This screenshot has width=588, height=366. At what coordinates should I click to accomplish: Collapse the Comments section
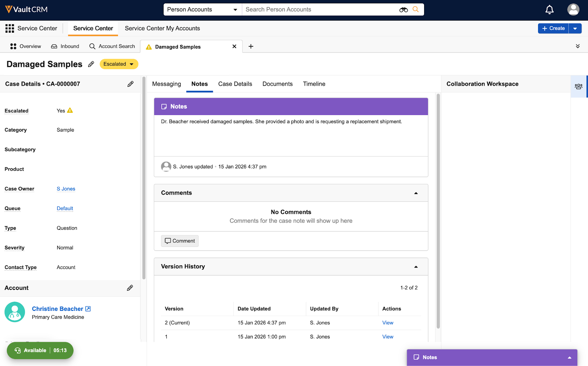416,193
